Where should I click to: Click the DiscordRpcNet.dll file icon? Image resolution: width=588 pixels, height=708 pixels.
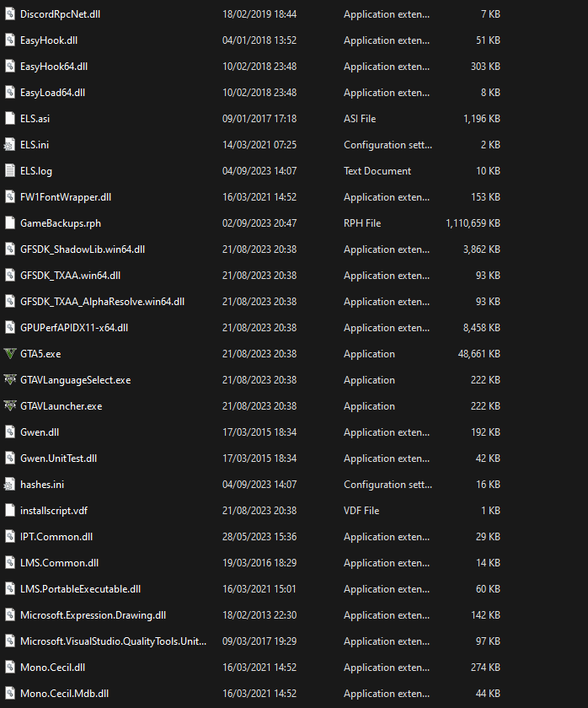pyautogui.click(x=10, y=14)
